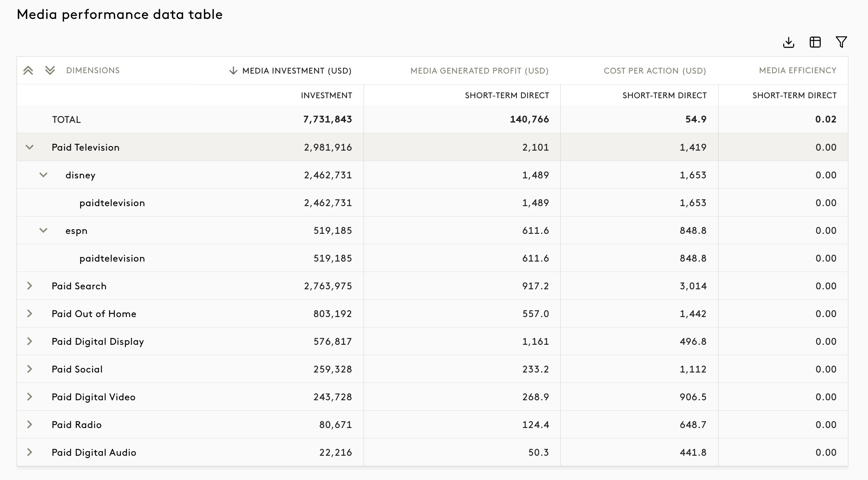
Task: Sort by Media Investment (USD) column header
Action: click(x=297, y=71)
